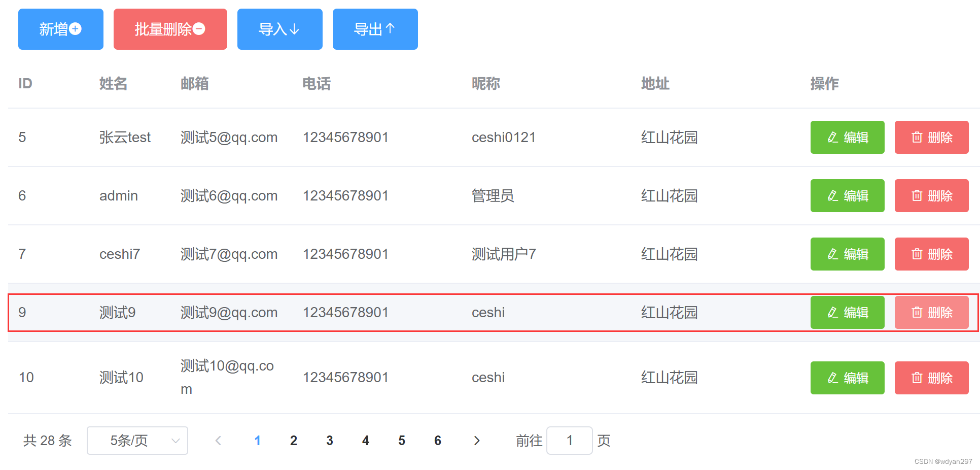Click the email 测试9@qq.com

point(229,312)
